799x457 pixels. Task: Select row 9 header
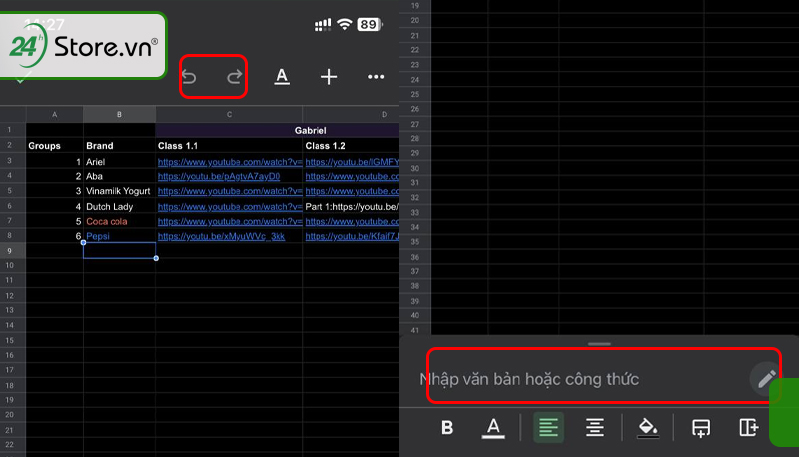click(x=10, y=251)
